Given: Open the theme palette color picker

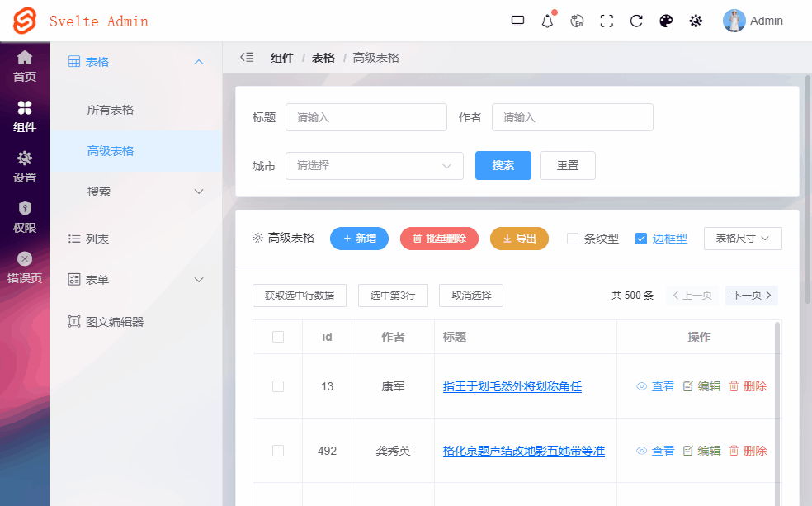Looking at the screenshot, I should (x=666, y=21).
